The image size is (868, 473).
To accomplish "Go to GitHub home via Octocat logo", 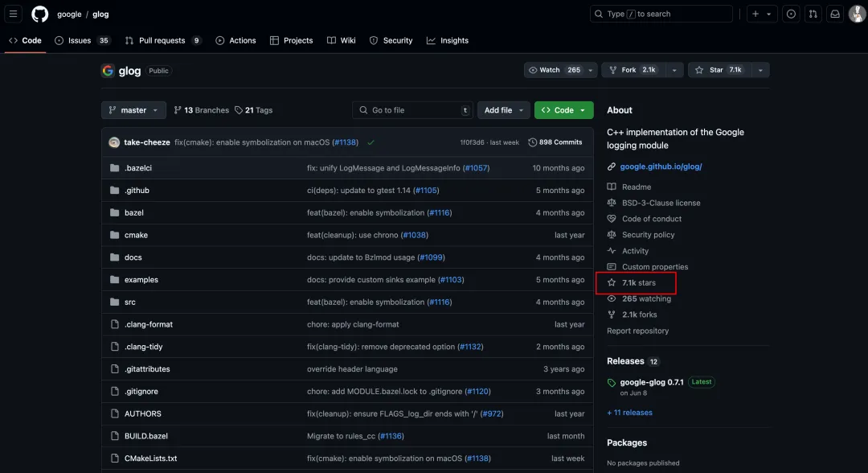I will (40, 14).
